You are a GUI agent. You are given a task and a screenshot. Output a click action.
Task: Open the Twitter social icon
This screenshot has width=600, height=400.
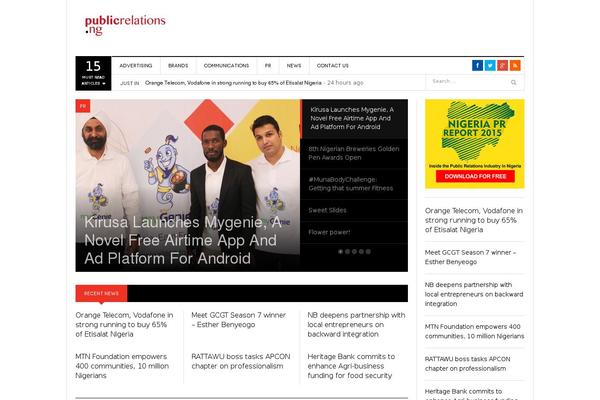[x=490, y=65]
